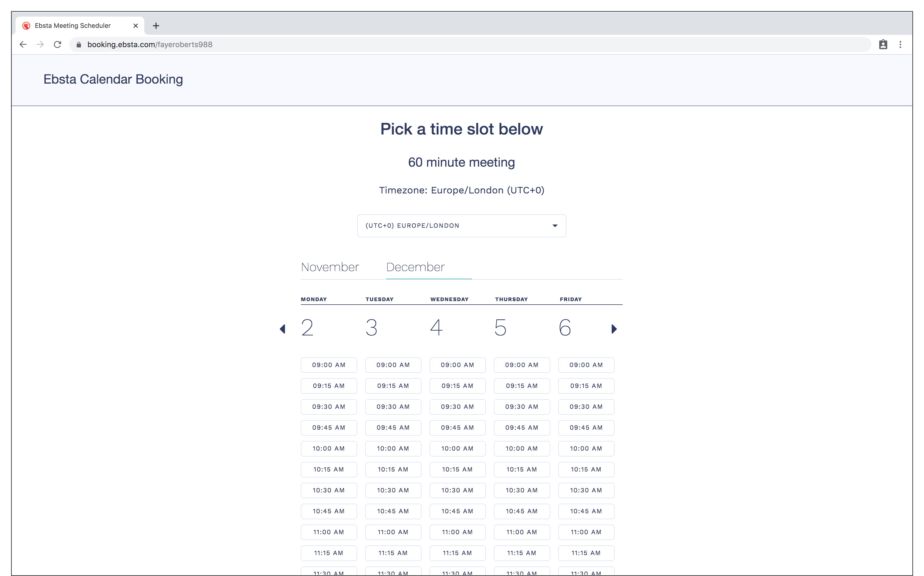The width and height of the screenshot is (924, 576).
Task: Click the browser forward arrow
Action: coord(40,44)
